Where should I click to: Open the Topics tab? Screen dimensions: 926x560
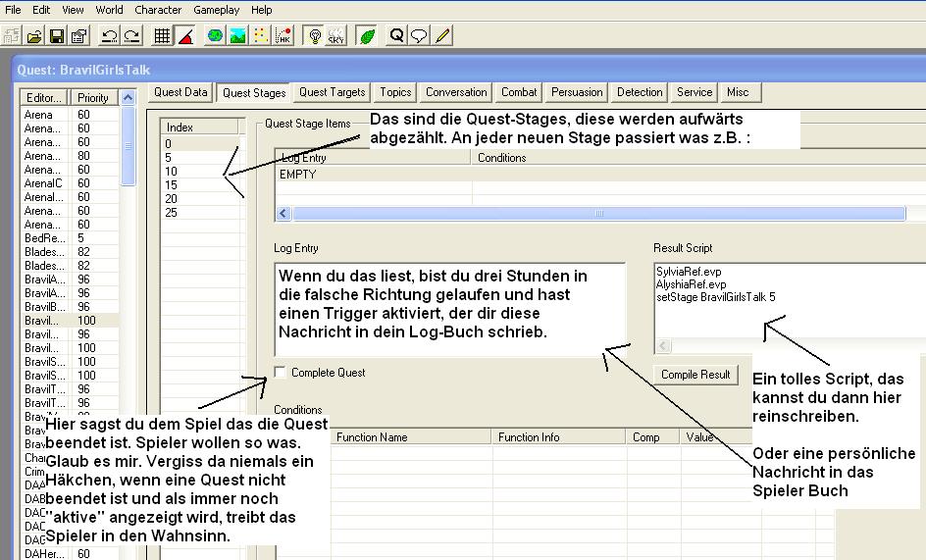[x=395, y=92]
